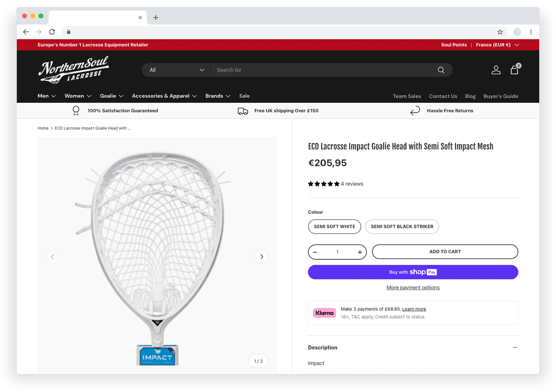This screenshot has width=556, height=392.
Task: Open the shopping cart bag icon
Action: click(514, 70)
